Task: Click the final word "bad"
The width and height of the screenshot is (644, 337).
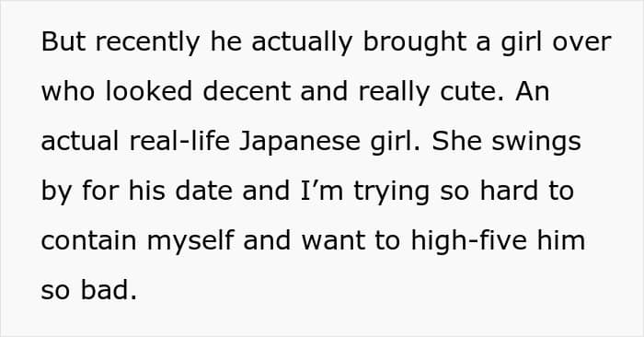Action: coord(109,290)
